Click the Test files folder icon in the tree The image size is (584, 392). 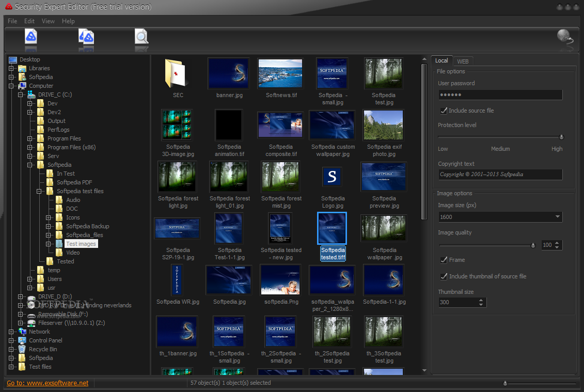point(22,367)
